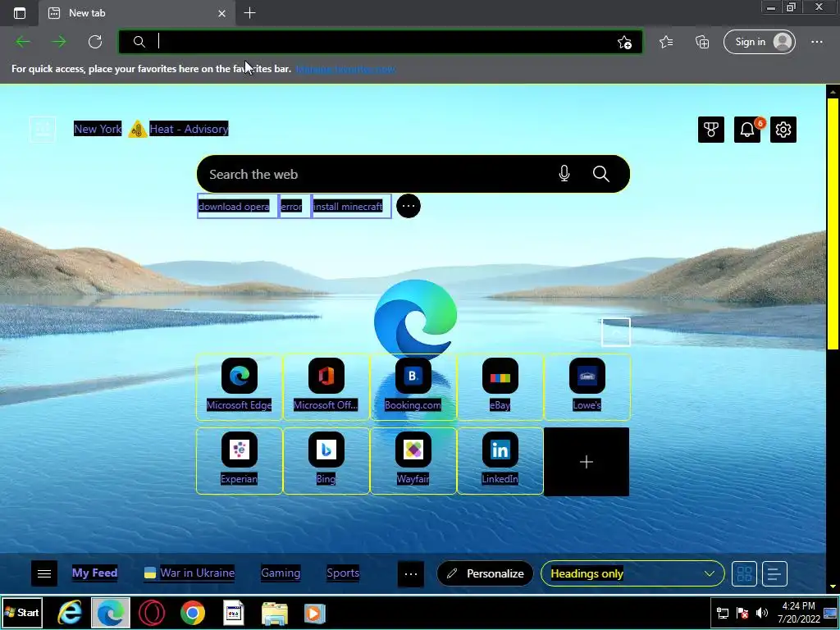Switch feed to grid view
The image size is (840, 630).
point(744,574)
